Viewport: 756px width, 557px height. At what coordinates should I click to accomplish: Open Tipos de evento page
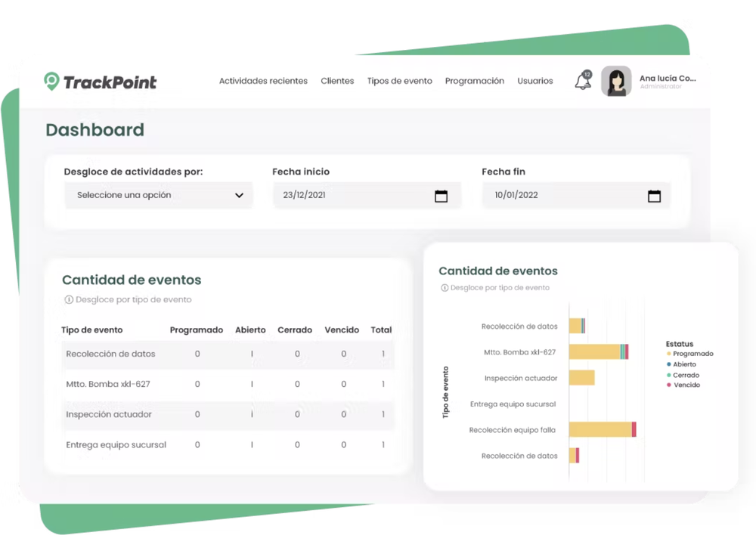400,81
